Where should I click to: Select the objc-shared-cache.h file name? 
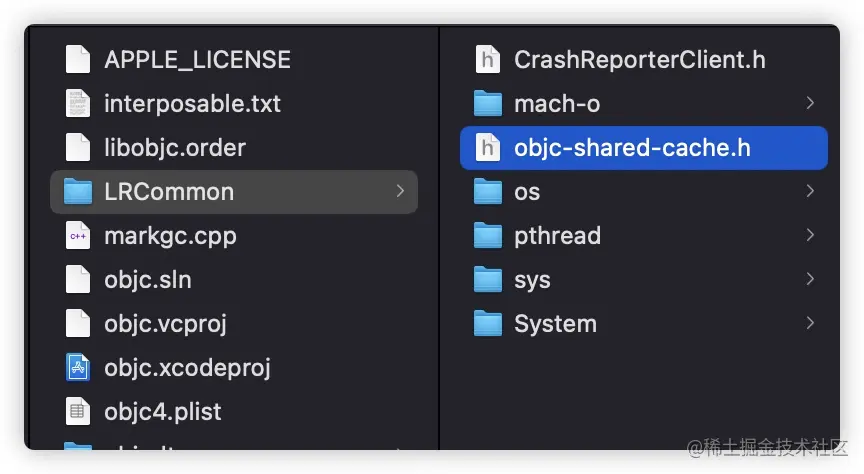(x=632, y=148)
